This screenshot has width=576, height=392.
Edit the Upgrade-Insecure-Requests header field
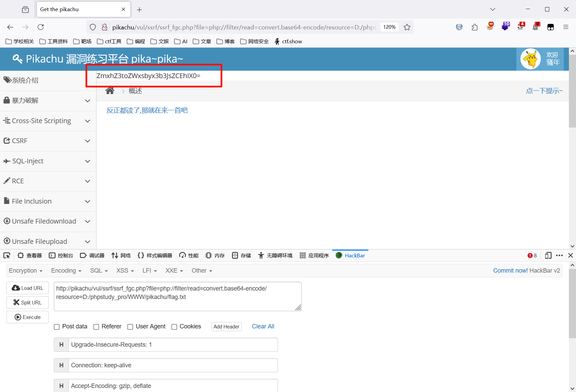(173, 345)
